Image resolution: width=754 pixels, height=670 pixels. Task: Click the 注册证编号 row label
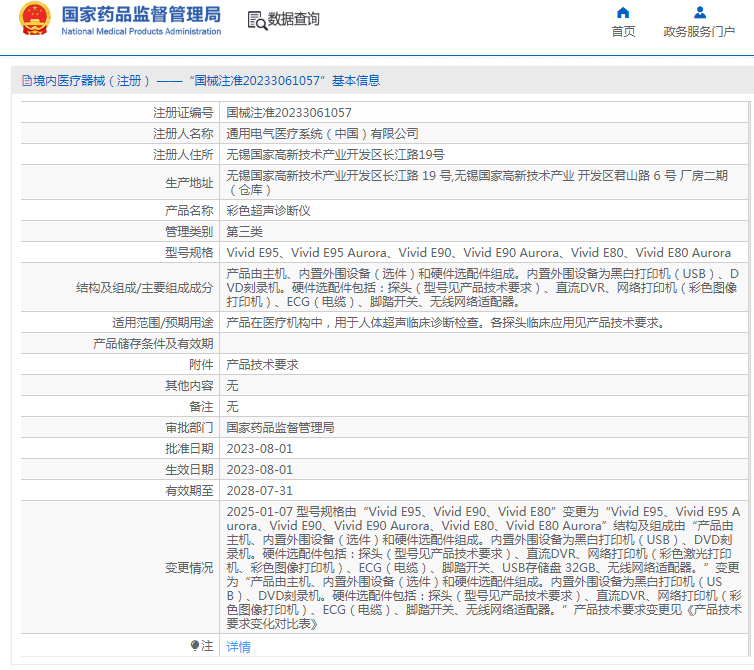(x=183, y=113)
